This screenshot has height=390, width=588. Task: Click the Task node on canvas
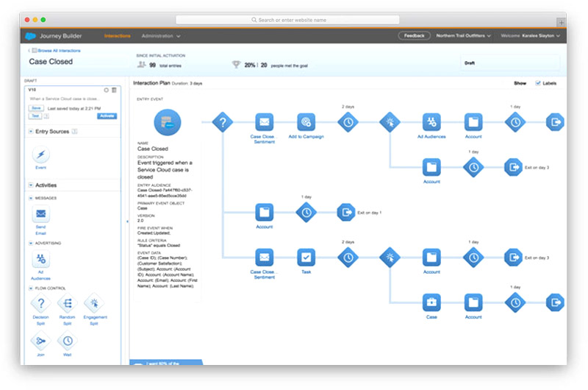306,257
